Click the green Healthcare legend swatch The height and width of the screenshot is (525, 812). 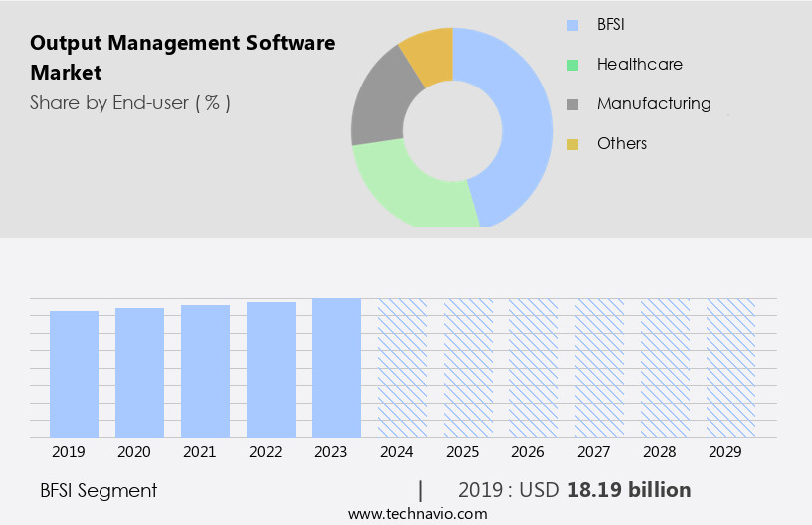click(572, 65)
